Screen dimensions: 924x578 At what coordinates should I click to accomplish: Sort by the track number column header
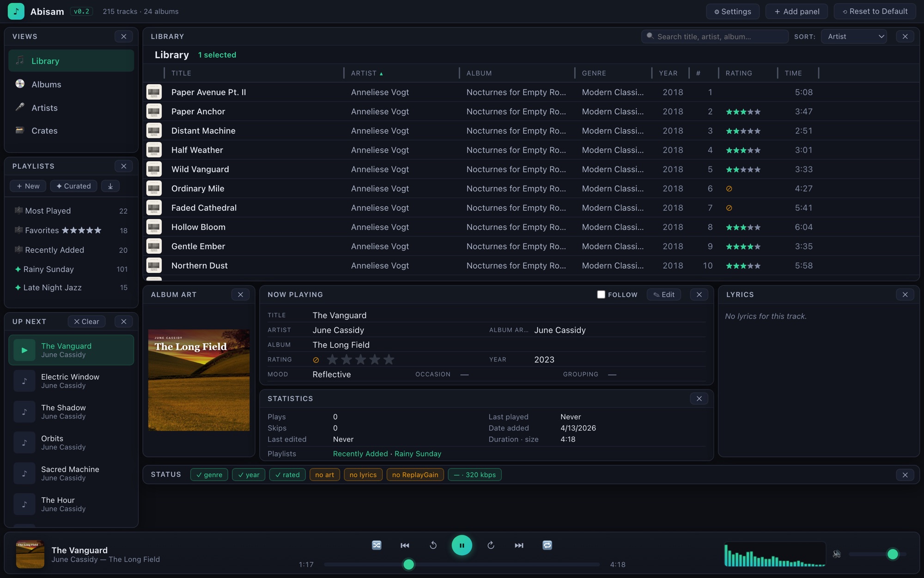coord(698,73)
